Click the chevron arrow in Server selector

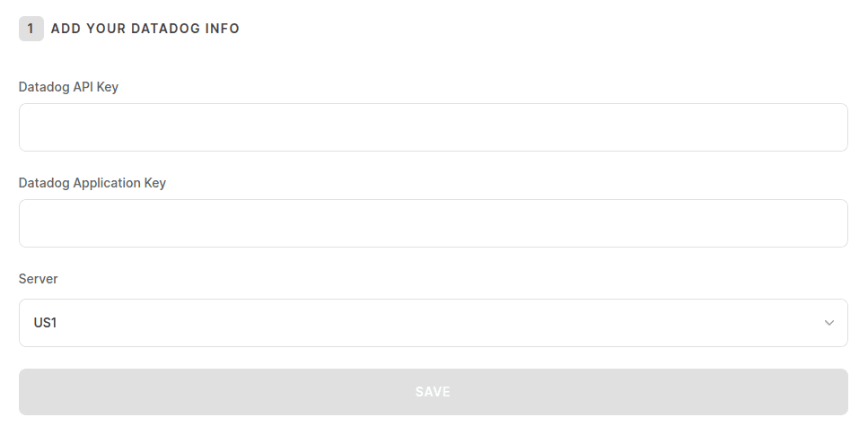click(x=829, y=323)
